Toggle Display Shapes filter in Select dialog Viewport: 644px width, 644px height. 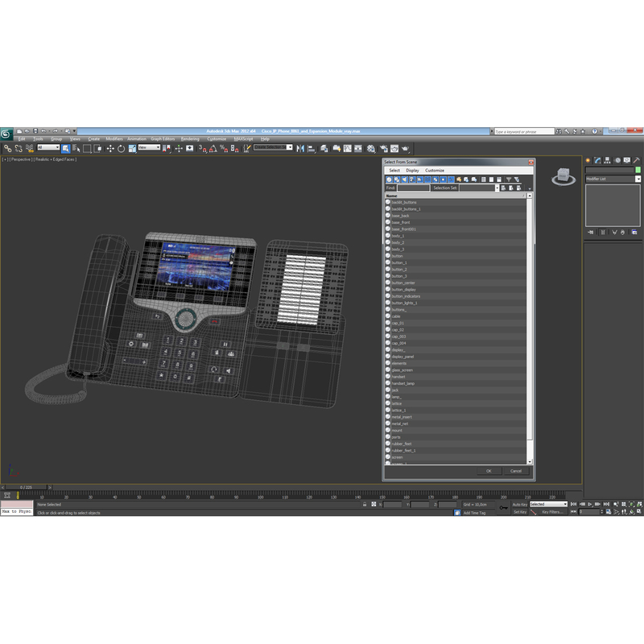click(396, 180)
